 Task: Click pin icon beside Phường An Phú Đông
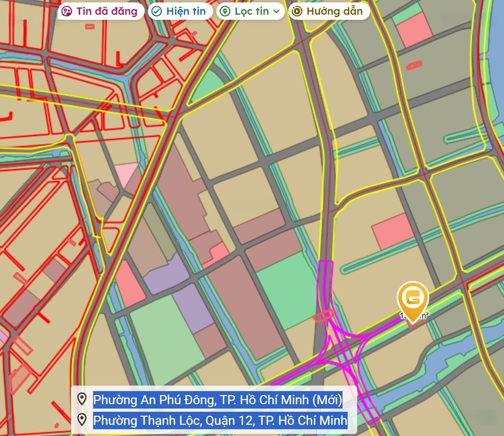point(82,399)
